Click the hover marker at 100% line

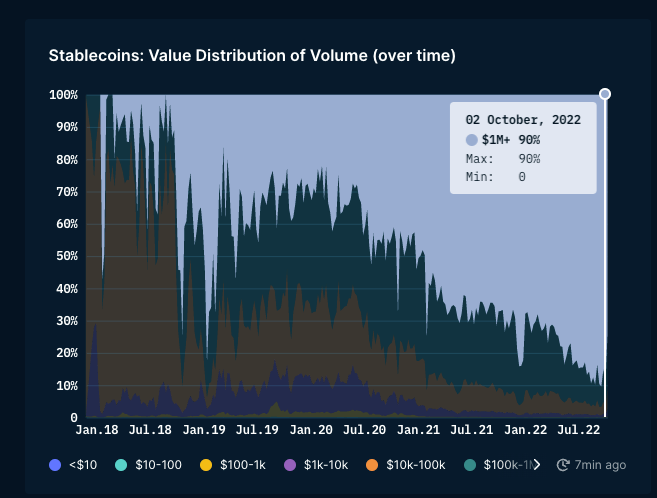click(604, 94)
